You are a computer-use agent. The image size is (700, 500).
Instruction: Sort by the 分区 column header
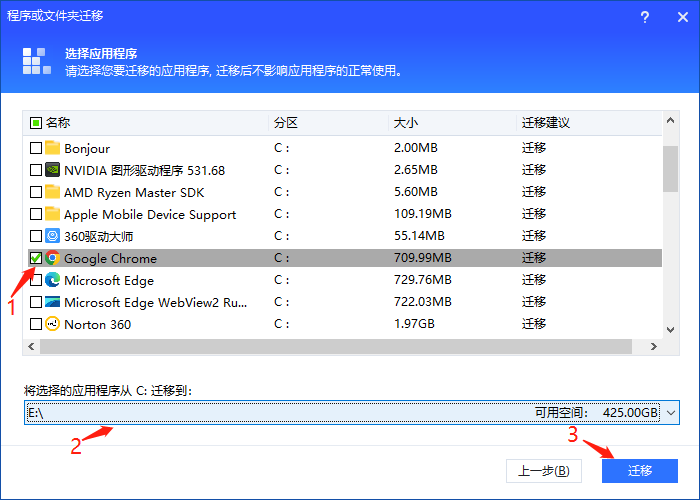286,123
